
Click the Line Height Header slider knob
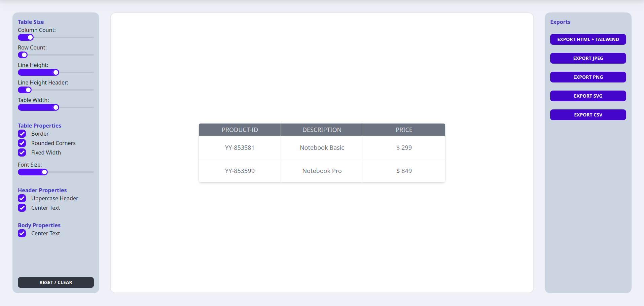coord(28,90)
